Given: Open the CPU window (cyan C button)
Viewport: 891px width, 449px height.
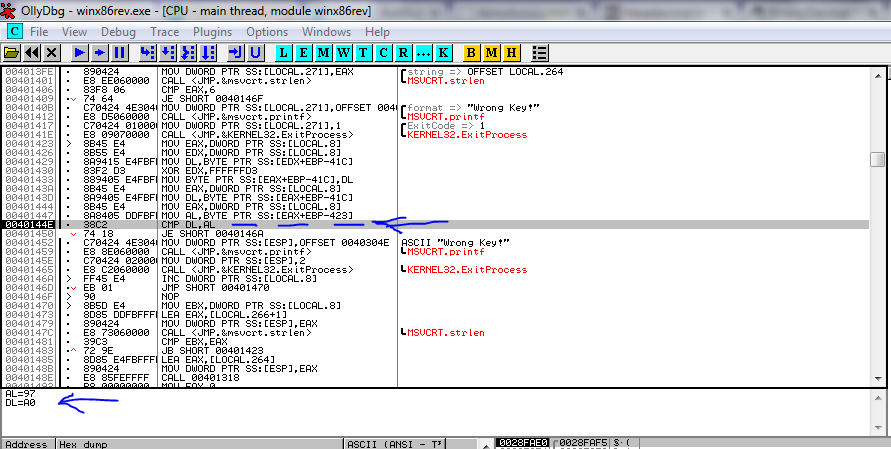Looking at the screenshot, I should (384, 53).
